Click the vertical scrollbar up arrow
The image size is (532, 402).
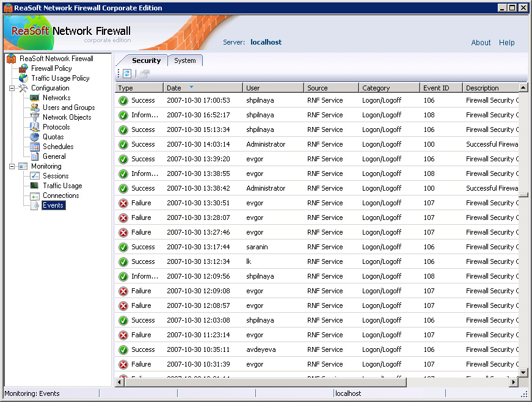523,88
